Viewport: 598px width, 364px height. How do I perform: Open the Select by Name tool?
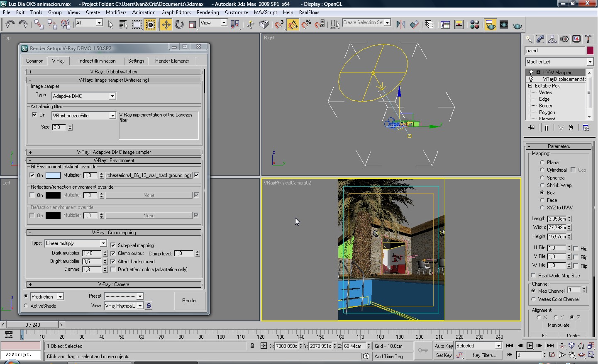(123, 25)
